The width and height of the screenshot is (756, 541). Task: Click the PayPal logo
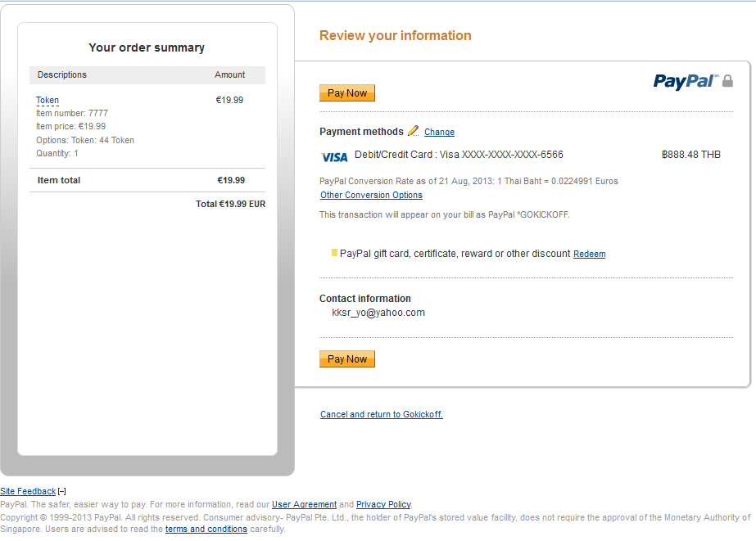pyautogui.click(x=685, y=81)
